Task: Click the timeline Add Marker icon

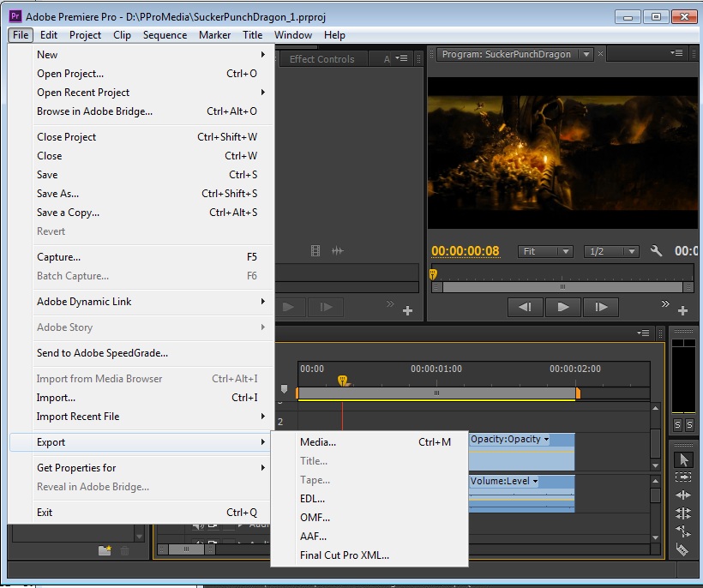Action: 285,388
